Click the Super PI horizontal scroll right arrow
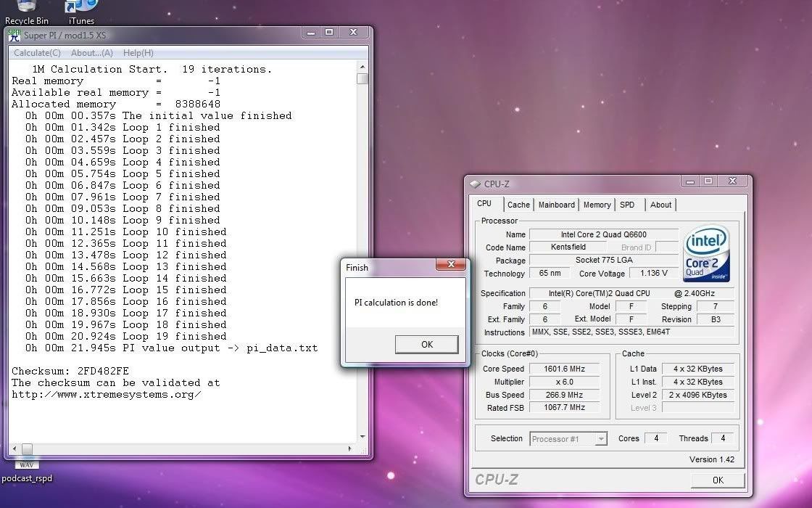The width and height of the screenshot is (812, 508). point(350,448)
